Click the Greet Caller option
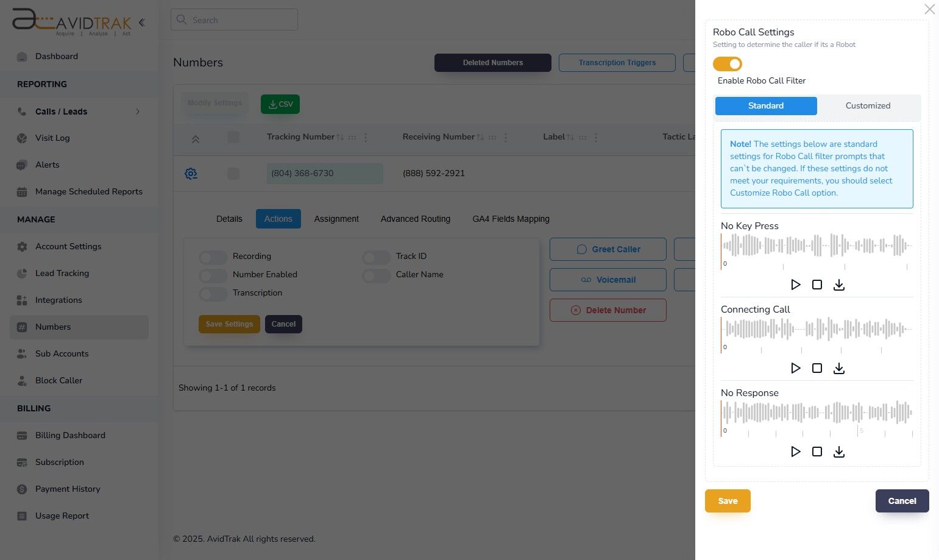Image resolution: width=939 pixels, height=560 pixels. pos(608,249)
